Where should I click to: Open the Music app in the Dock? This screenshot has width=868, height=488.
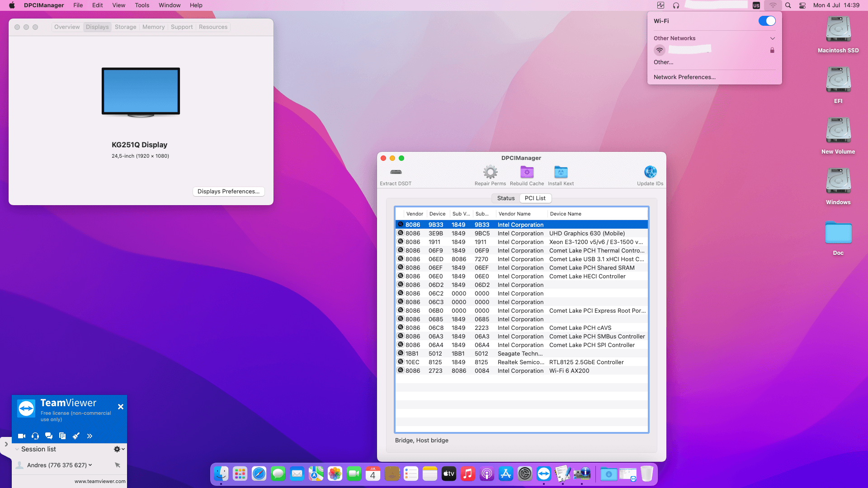pyautogui.click(x=468, y=474)
